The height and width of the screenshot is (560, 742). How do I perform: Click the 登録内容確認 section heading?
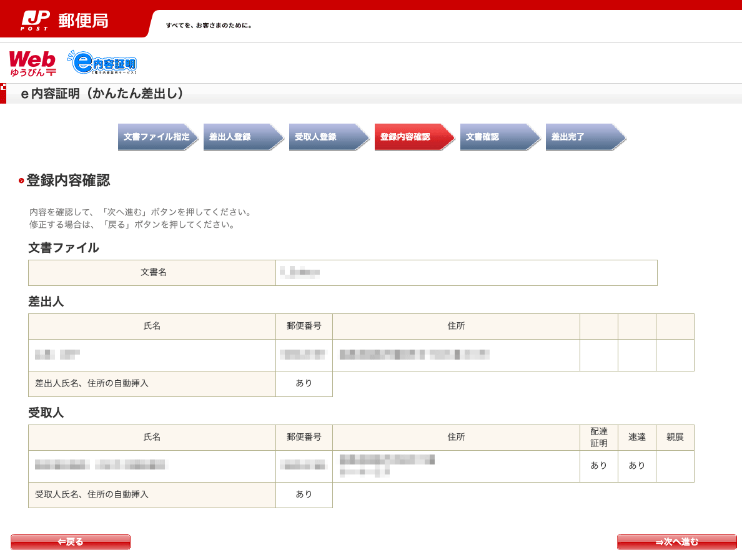tap(68, 180)
